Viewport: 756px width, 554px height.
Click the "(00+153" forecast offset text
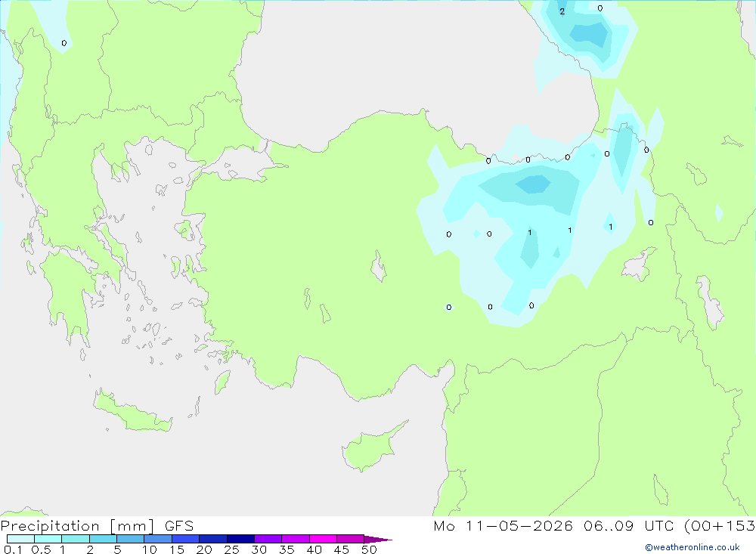720,525
